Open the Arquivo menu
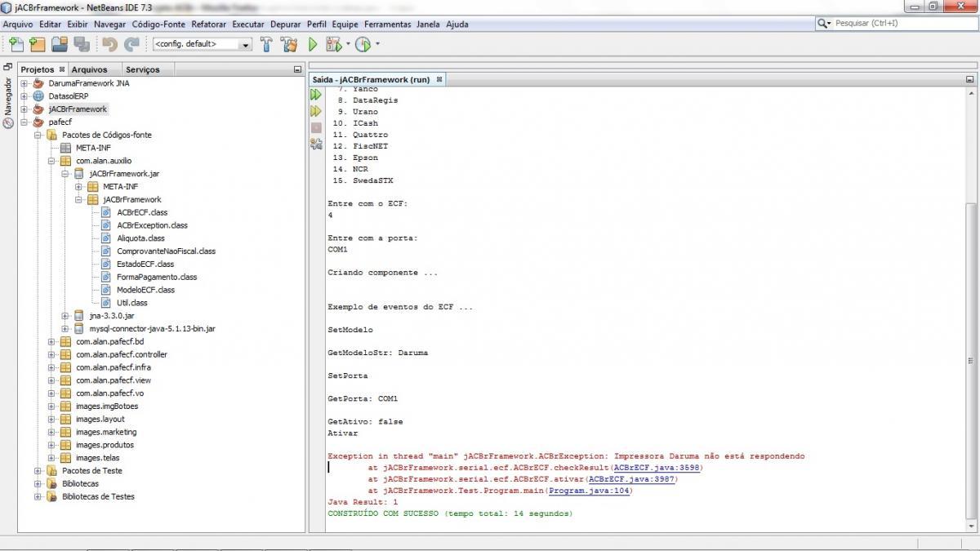980x551 pixels. [18, 24]
